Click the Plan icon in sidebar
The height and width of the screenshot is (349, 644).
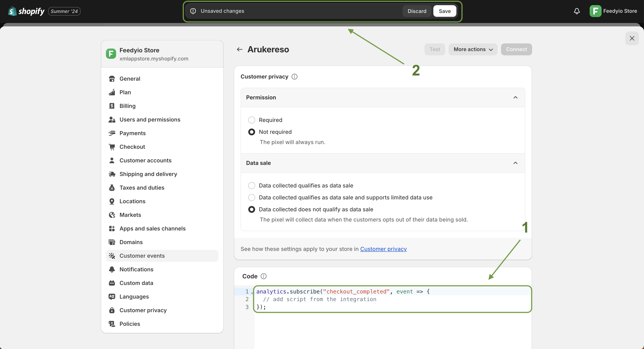point(112,92)
